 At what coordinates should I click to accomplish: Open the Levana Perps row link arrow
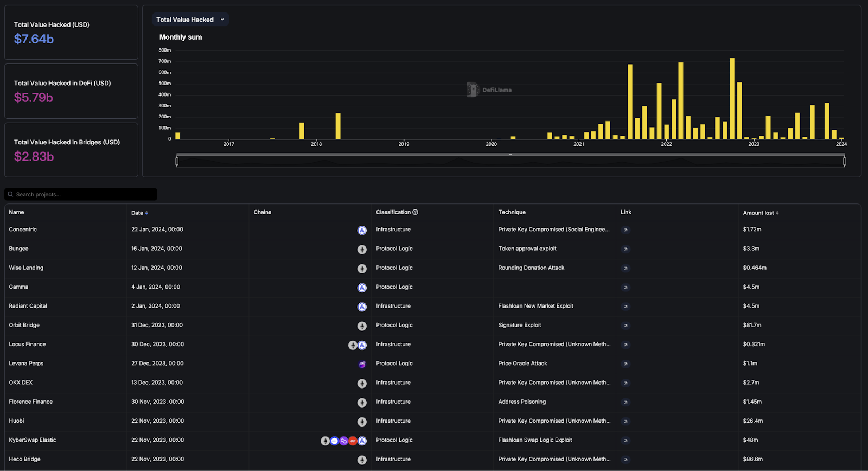[x=626, y=364]
